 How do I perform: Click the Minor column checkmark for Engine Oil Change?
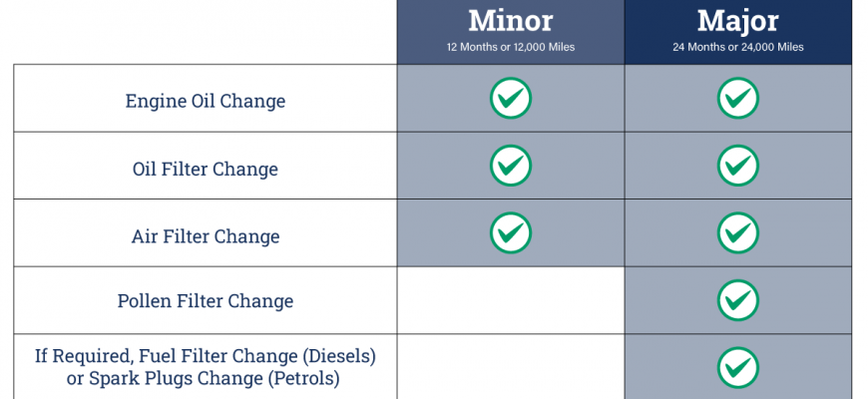point(511,98)
